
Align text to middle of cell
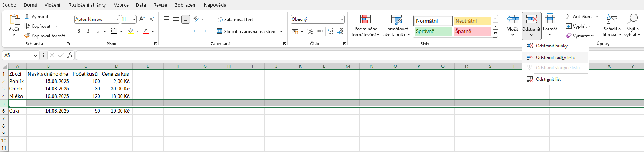176,19
